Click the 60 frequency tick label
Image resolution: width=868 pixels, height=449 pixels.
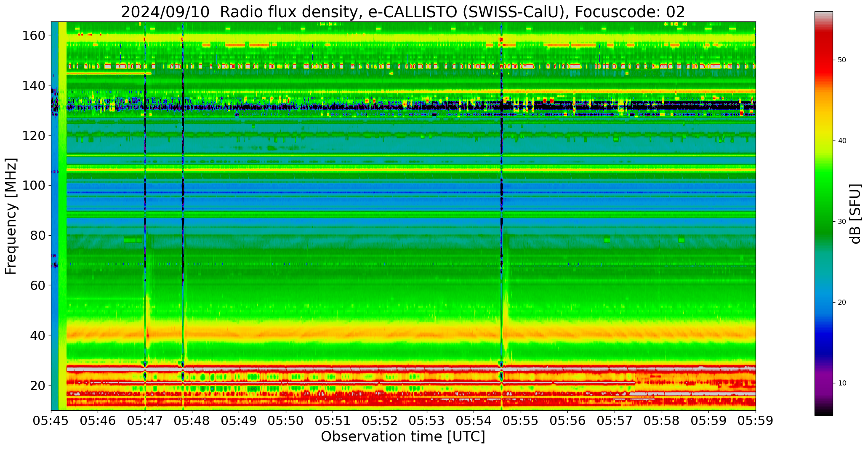coord(38,285)
